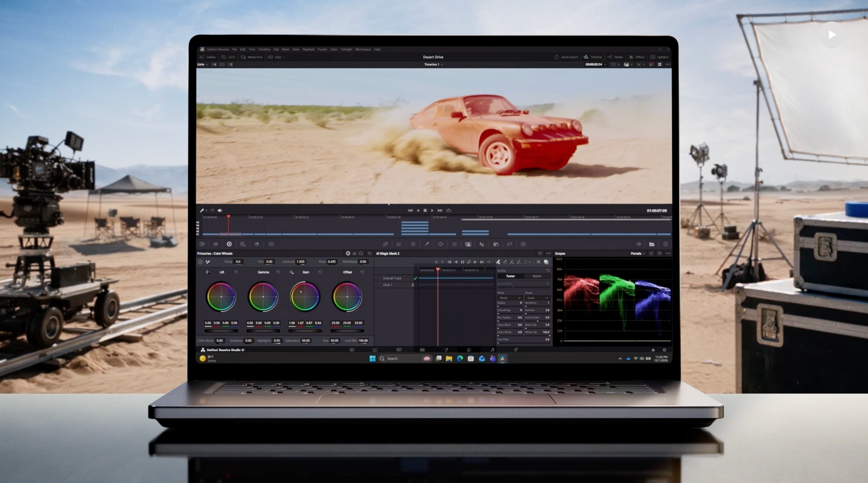868x483 pixels.
Task: Expand the Mode Shrink dropdown
Action: (510, 298)
